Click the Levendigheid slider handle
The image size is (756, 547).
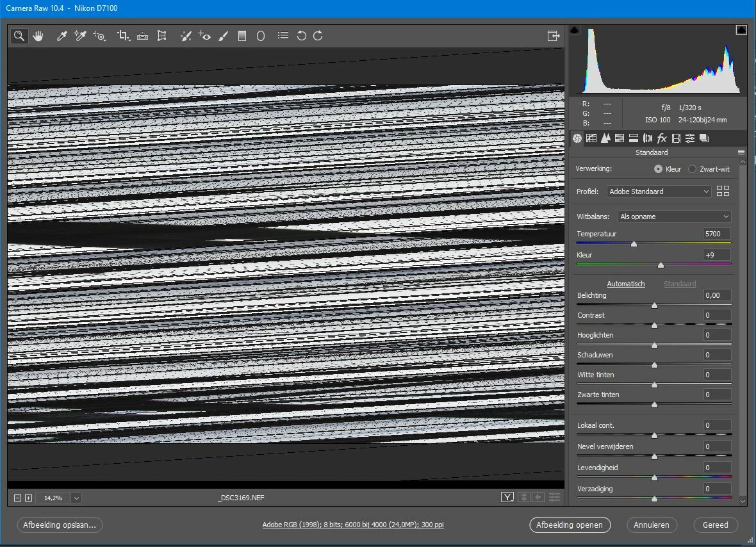pos(654,478)
